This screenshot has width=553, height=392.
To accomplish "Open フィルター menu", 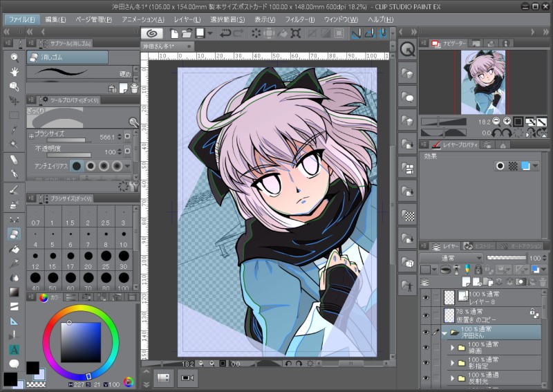I will pyautogui.click(x=300, y=19).
